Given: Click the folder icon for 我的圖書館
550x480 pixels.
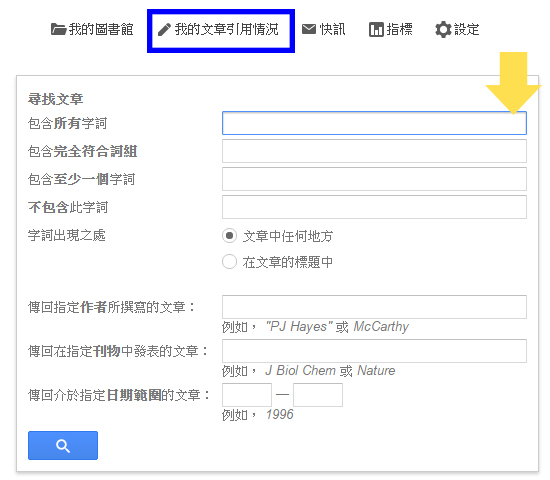Looking at the screenshot, I should coord(58,29).
